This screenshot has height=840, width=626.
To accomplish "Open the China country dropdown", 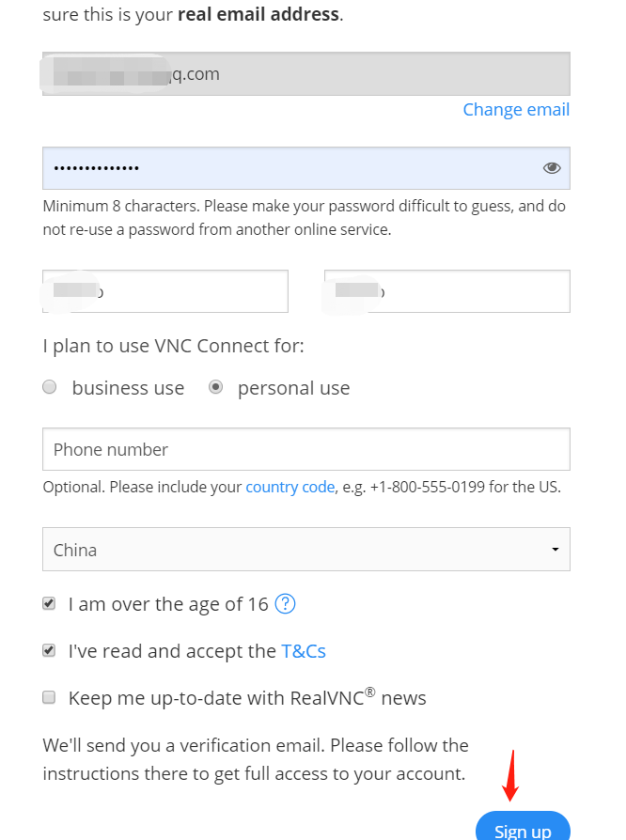I will pos(305,549).
